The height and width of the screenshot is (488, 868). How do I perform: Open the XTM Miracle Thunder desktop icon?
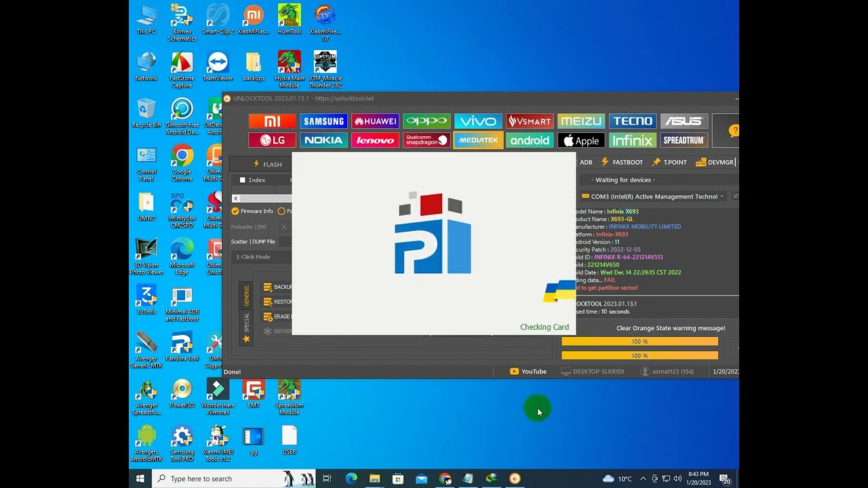(325, 69)
